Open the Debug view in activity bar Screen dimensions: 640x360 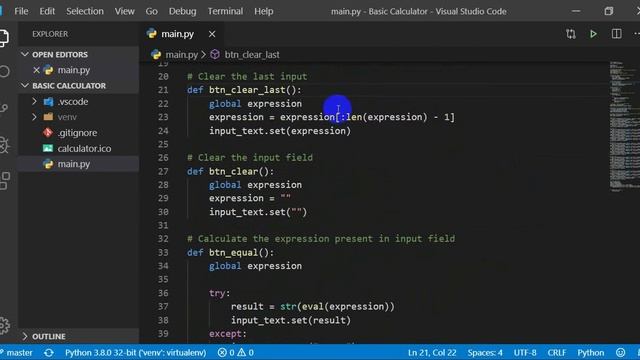click(4, 144)
